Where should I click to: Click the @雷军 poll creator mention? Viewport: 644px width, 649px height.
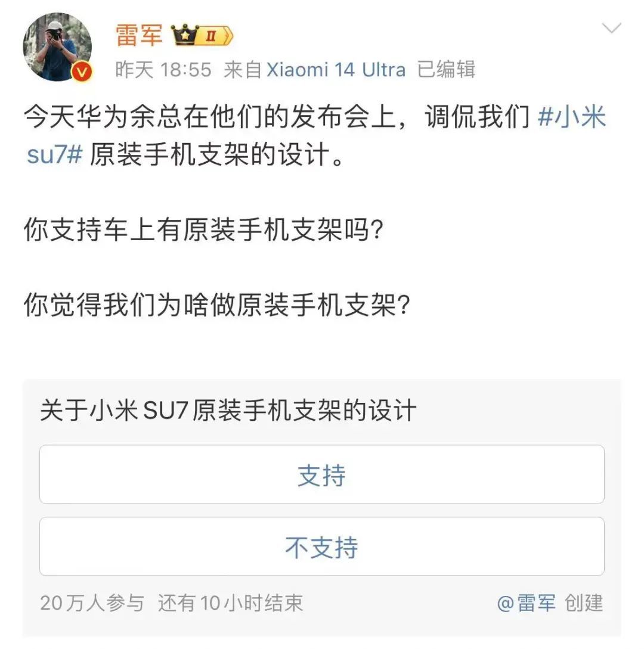coord(527,603)
